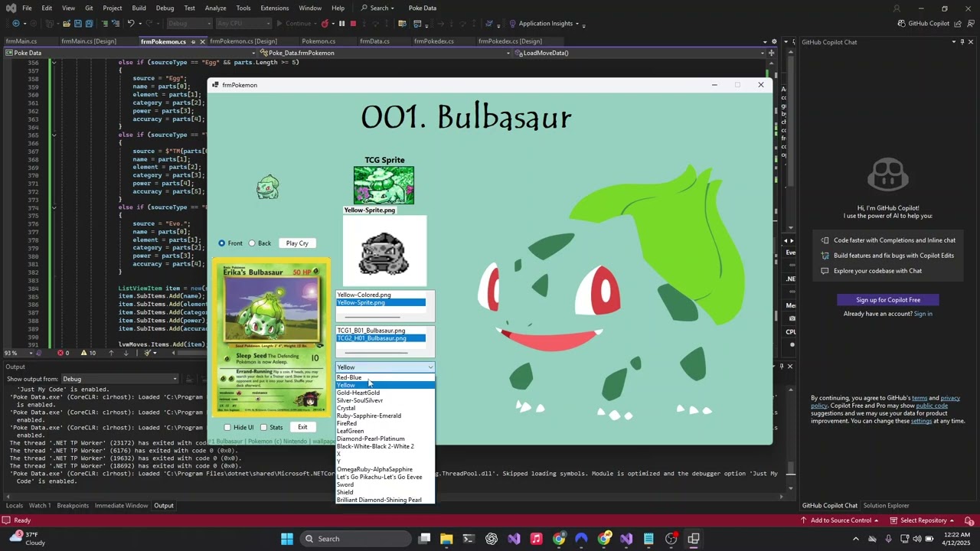Open the Debug menu
Screen dimensions: 980x551
[x=165, y=8]
